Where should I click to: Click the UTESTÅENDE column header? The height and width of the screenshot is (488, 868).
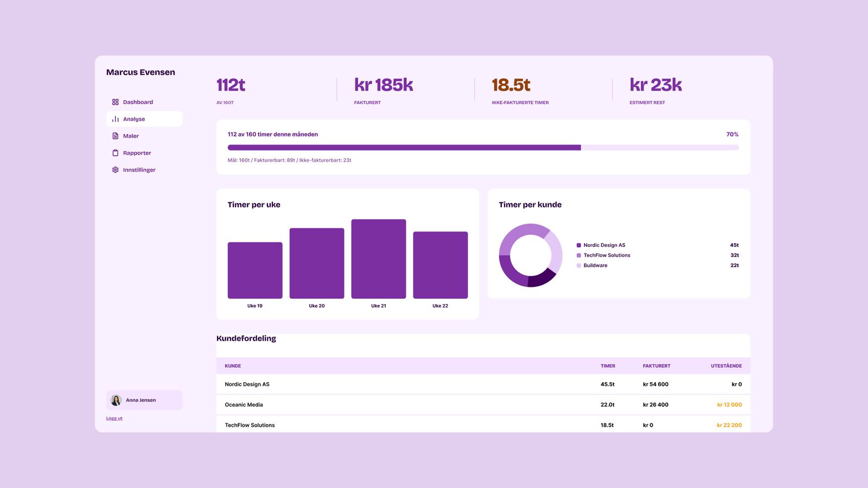(x=726, y=366)
